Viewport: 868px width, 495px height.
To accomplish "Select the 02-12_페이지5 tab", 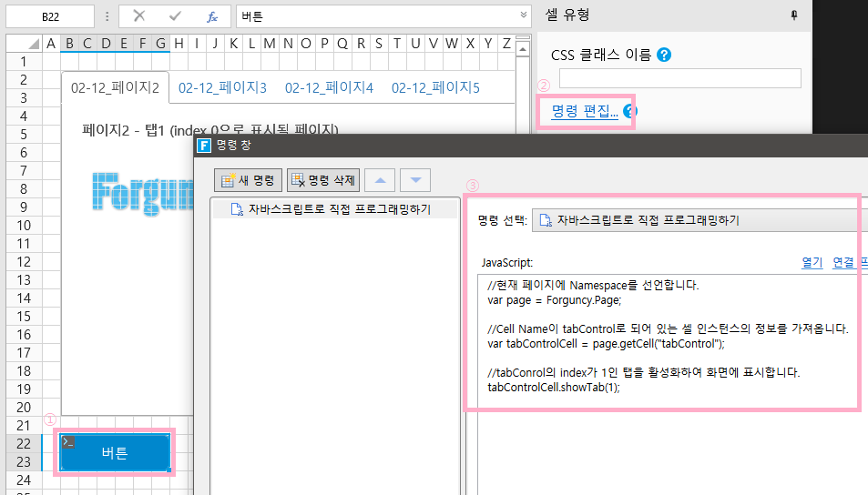I will (x=435, y=88).
